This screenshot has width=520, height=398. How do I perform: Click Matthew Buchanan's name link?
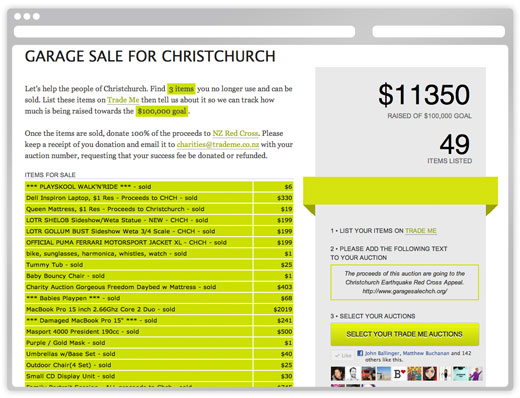(x=426, y=353)
